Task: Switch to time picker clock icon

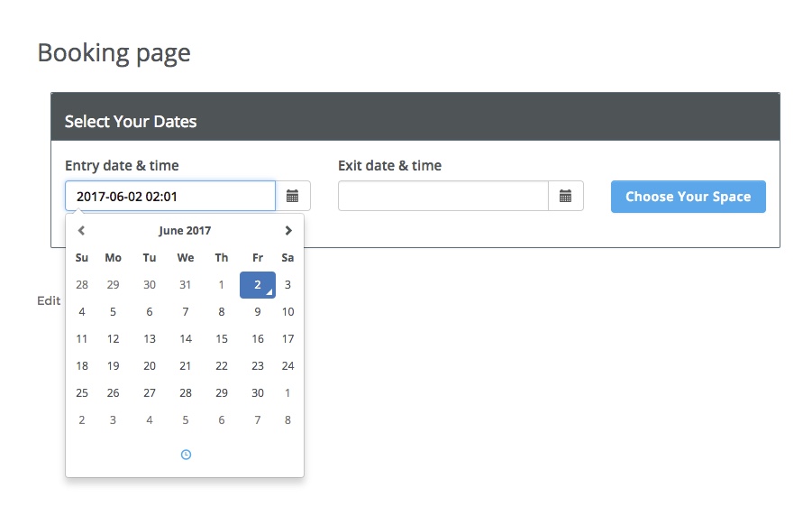Action: point(186,455)
